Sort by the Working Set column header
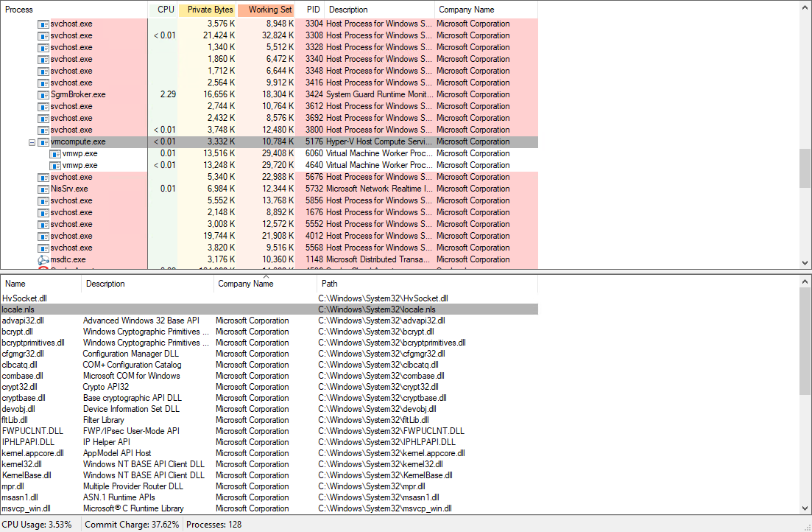Screen dimensions: 812x532 pyautogui.click(x=266, y=10)
